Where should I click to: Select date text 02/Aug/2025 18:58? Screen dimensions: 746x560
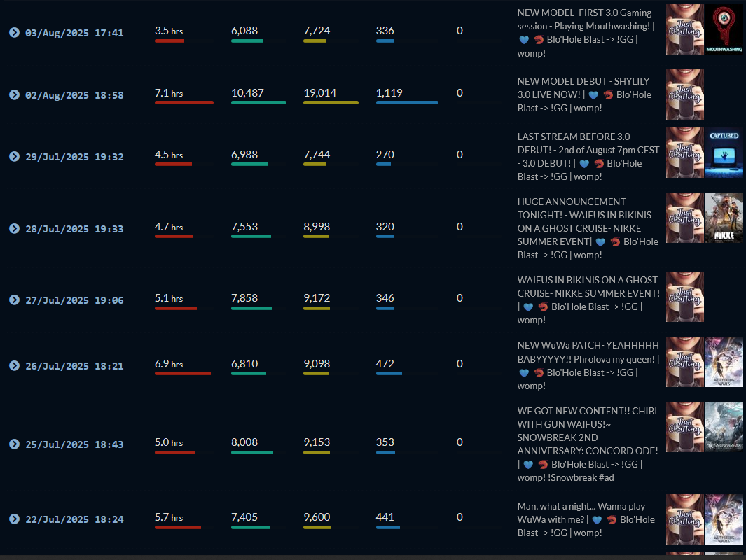74,95
